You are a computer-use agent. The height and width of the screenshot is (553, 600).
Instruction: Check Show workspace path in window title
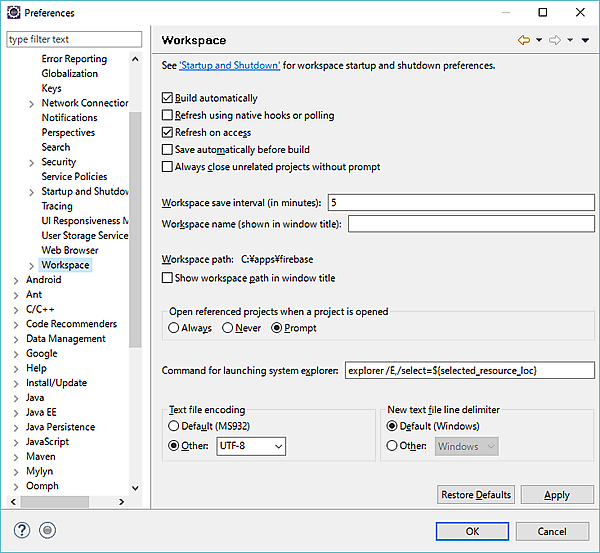(168, 278)
